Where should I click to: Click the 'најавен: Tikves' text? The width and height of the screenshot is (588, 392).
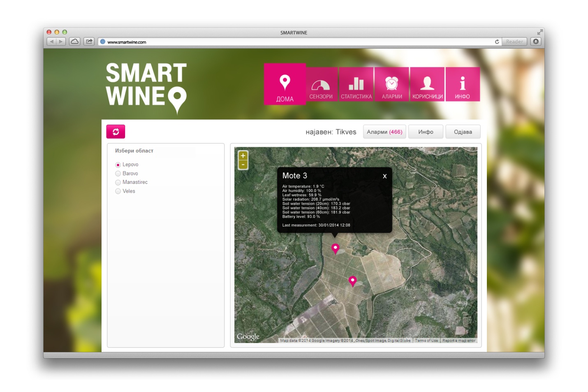[x=331, y=132]
